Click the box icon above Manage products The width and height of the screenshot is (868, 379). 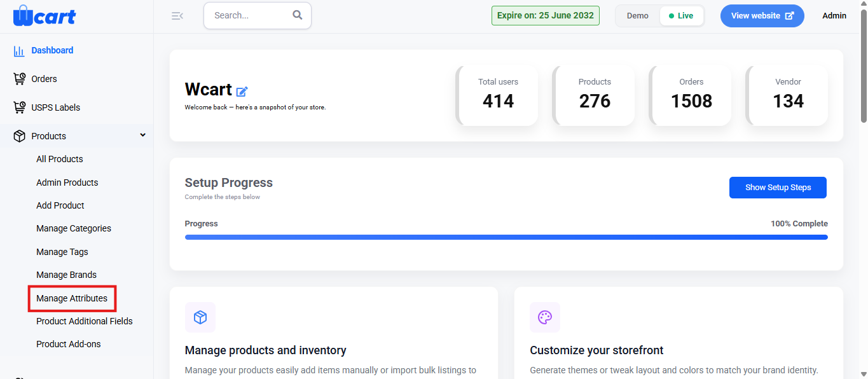point(200,317)
